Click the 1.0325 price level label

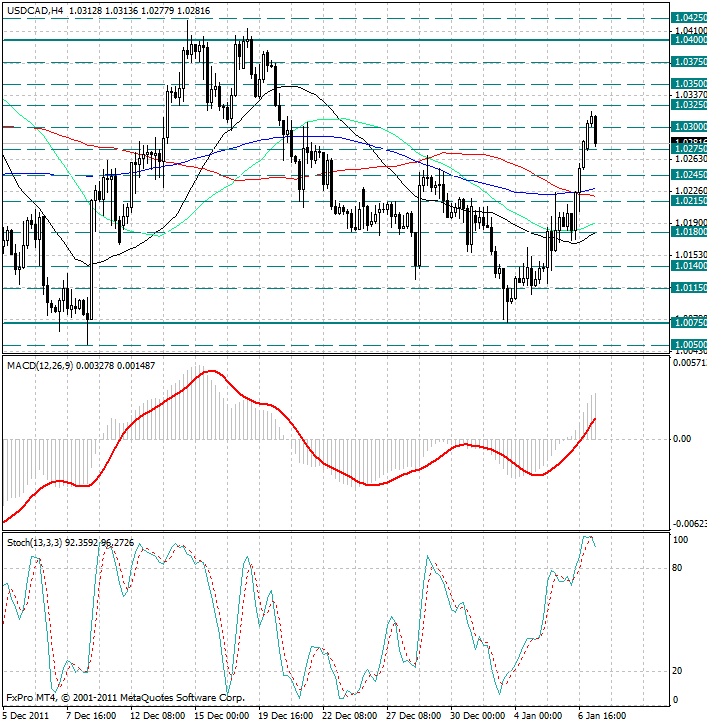click(x=689, y=105)
